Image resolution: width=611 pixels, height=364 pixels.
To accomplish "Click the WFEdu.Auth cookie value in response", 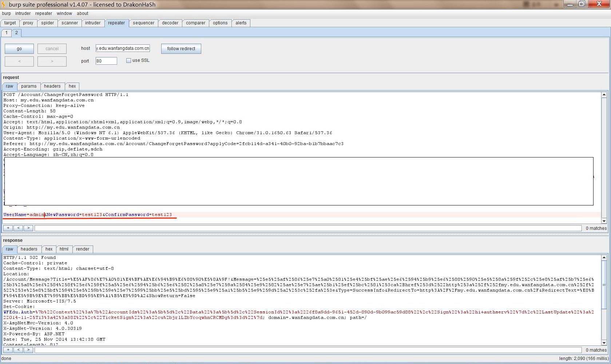I will click(x=298, y=315).
